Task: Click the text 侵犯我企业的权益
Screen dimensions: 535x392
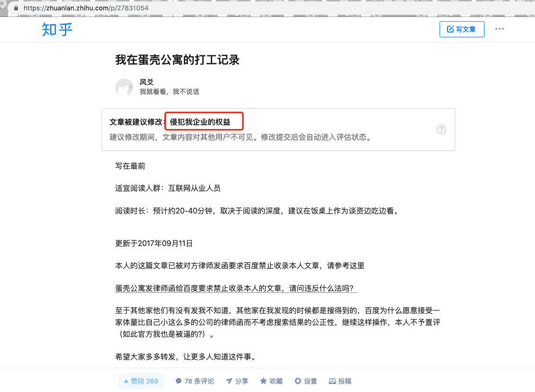Action: tap(200, 122)
